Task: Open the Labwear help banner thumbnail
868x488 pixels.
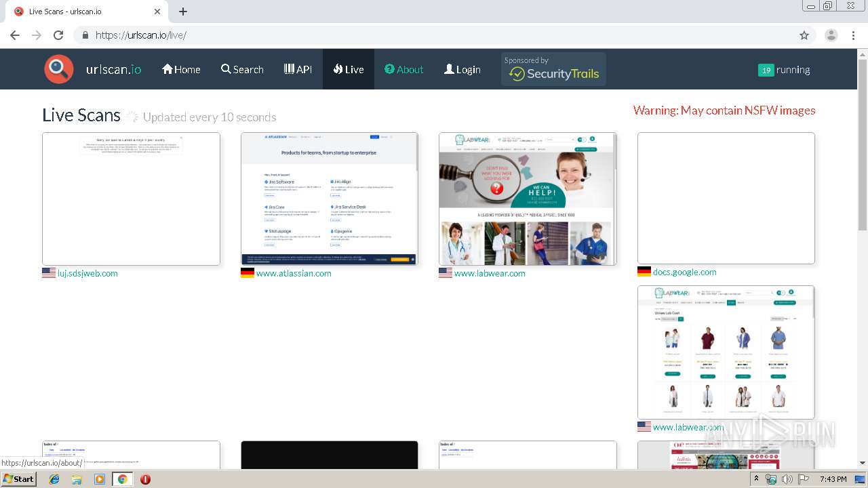Action: [x=528, y=199]
